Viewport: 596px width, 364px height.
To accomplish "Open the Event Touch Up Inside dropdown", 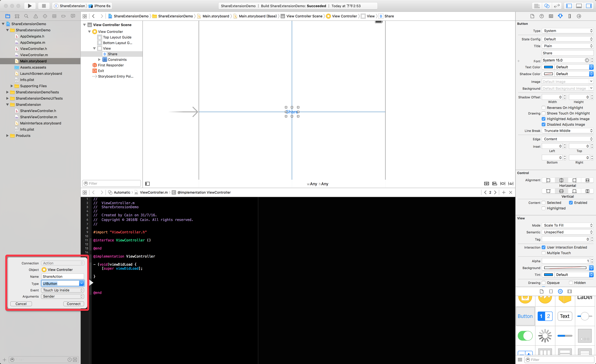I will click(x=62, y=290).
